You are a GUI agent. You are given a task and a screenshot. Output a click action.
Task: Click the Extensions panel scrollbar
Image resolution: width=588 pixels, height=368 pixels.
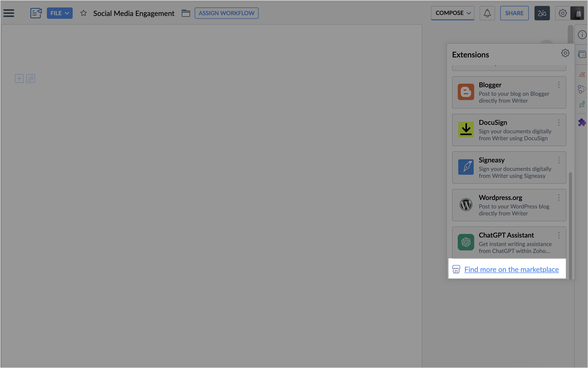click(x=570, y=225)
